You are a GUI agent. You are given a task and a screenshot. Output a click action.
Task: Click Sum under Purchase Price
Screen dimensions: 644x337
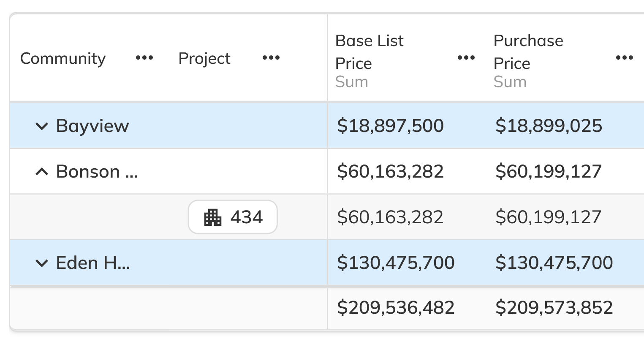(510, 82)
